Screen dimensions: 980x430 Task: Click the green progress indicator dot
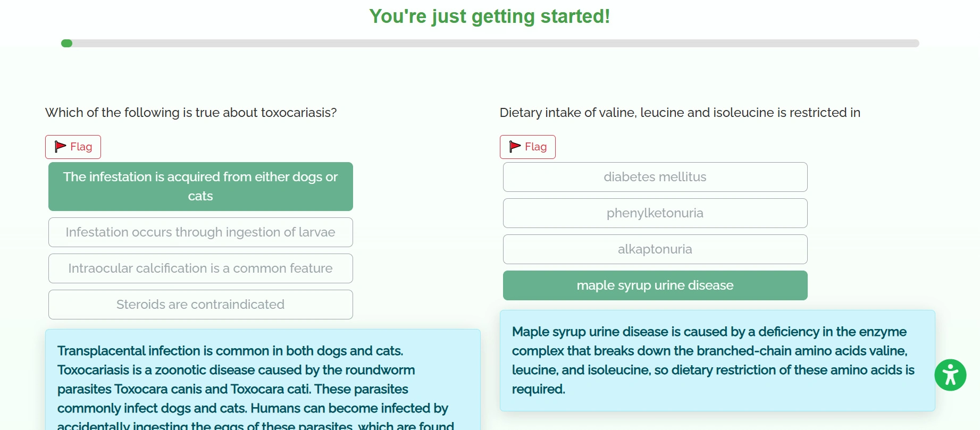coord(66,44)
